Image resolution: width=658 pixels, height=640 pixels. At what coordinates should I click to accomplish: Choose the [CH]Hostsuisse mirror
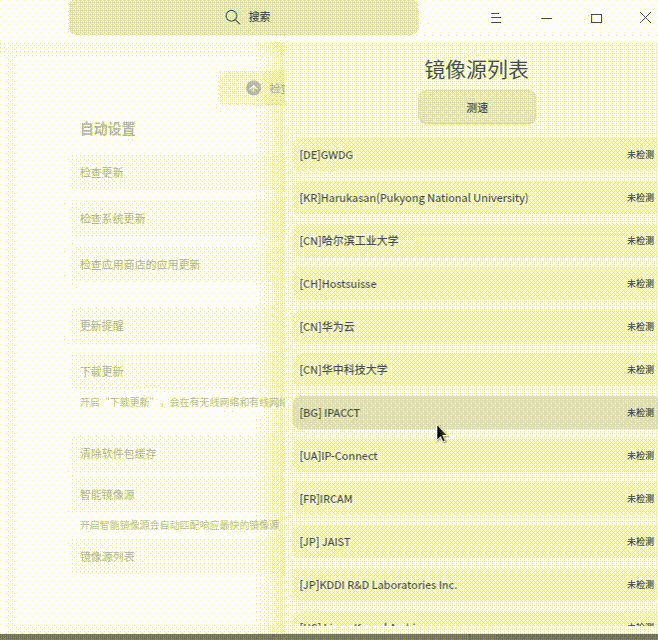(475, 284)
